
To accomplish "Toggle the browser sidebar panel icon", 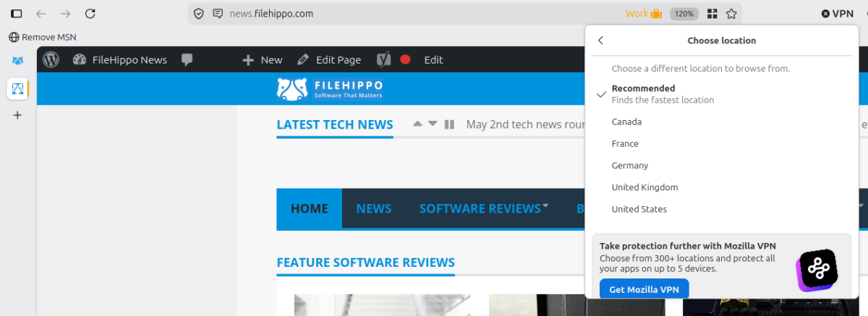I will click(17, 14).
